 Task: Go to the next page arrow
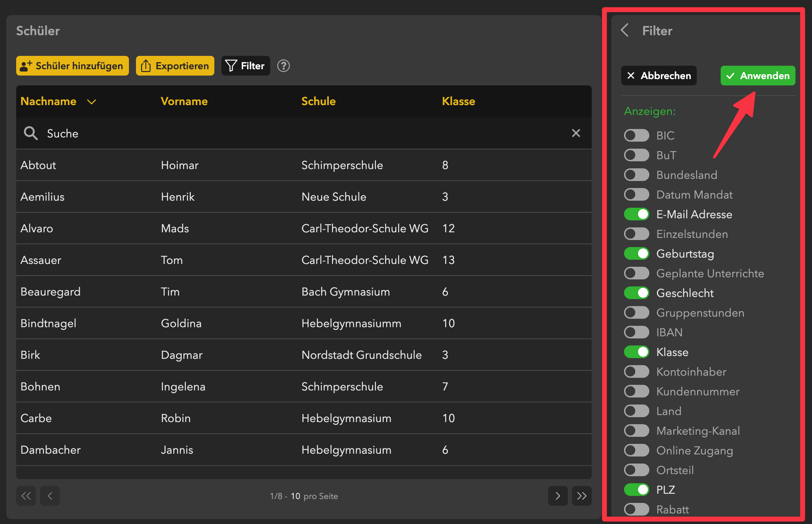[x=558, y=496]
